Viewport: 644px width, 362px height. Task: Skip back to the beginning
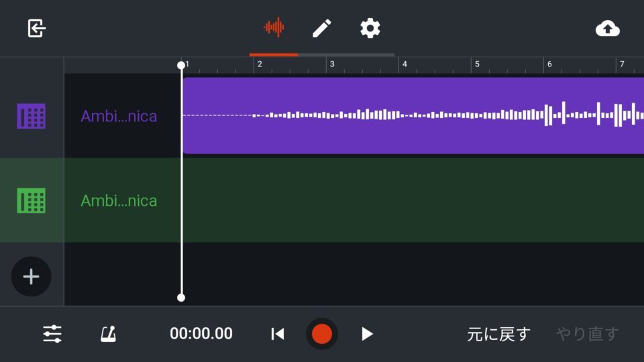click(278, 334)
